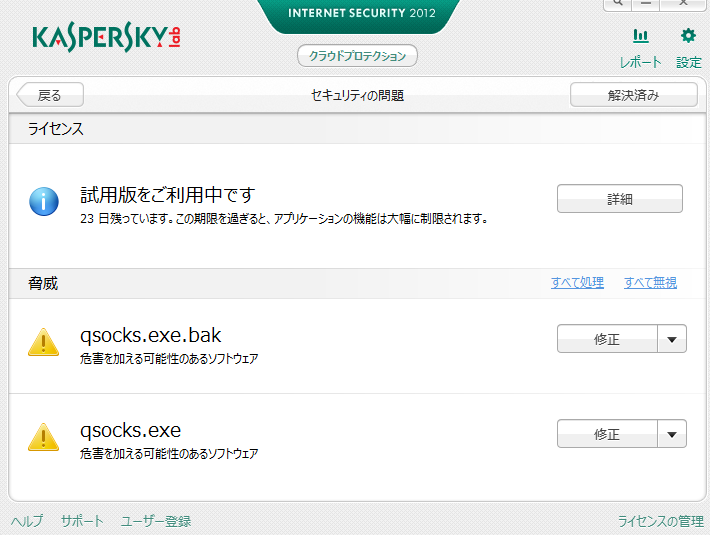
Task: Expand dropdown arrow for qsocks.exe.bak fix
Action: [x=672, y=339]
